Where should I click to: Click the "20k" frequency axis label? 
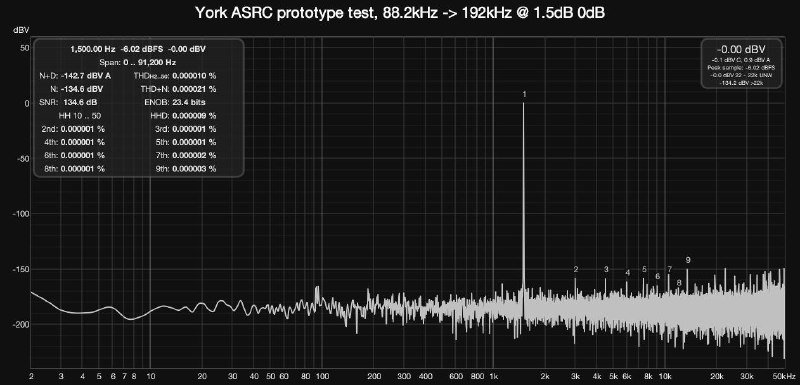717,376
